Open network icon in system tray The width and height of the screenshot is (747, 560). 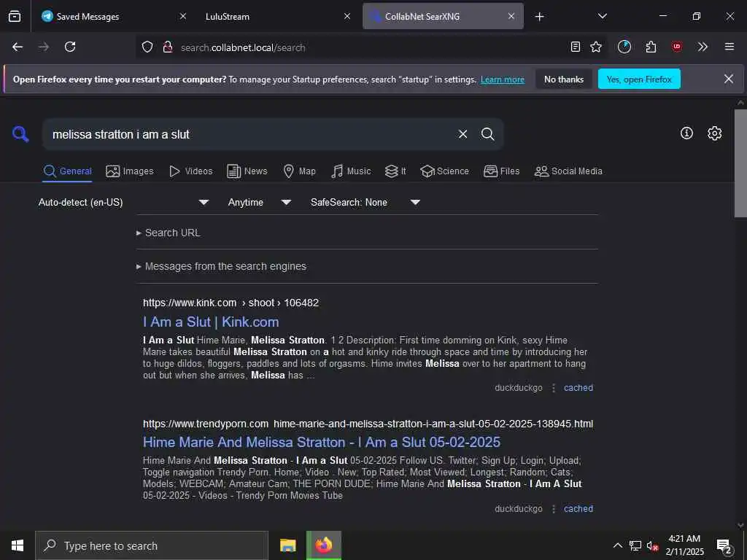click(635, 545)
